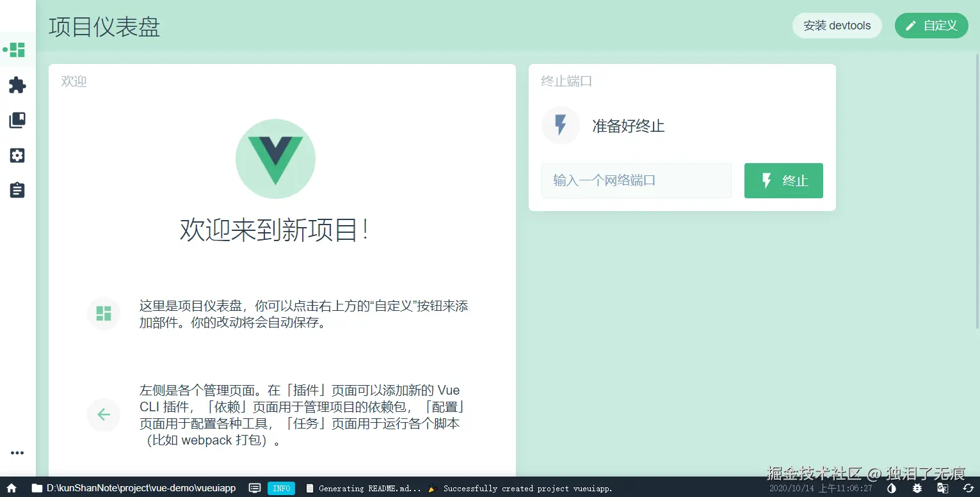Open the project dashboard sidebar icon
The height and width of the screenshot is (497, 980).
(x=17, y=50)
